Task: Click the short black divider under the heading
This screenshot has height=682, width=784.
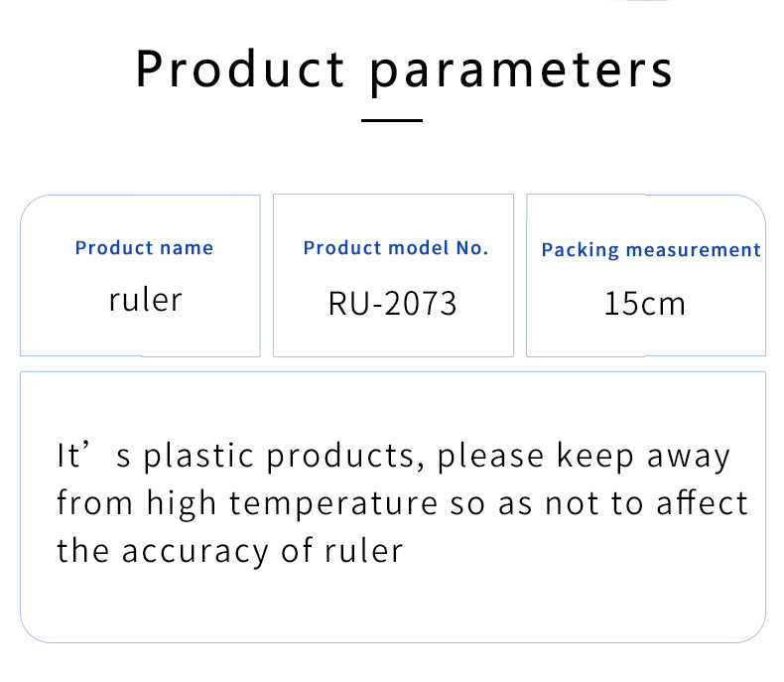Action: click(x=392, y=121)
